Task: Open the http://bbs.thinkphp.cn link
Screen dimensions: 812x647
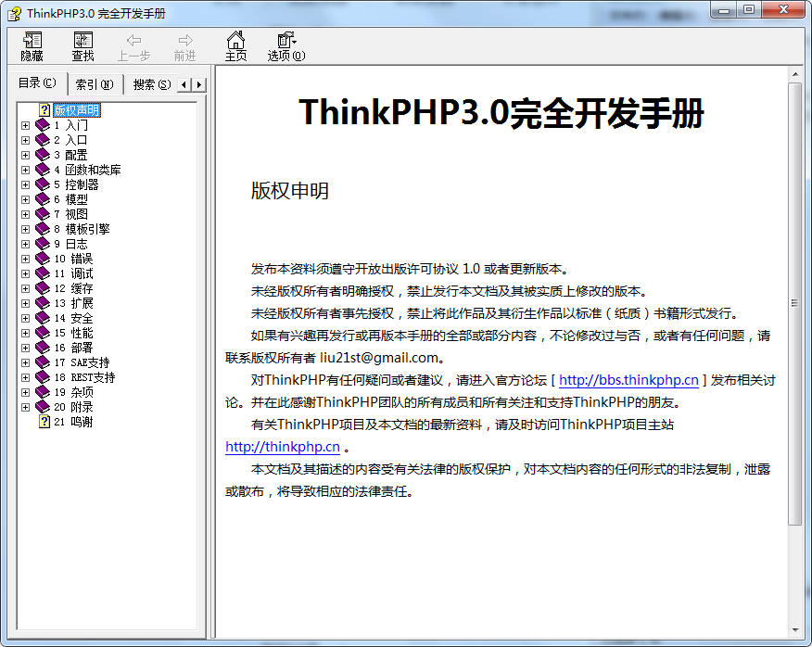Action: (628, 380)
